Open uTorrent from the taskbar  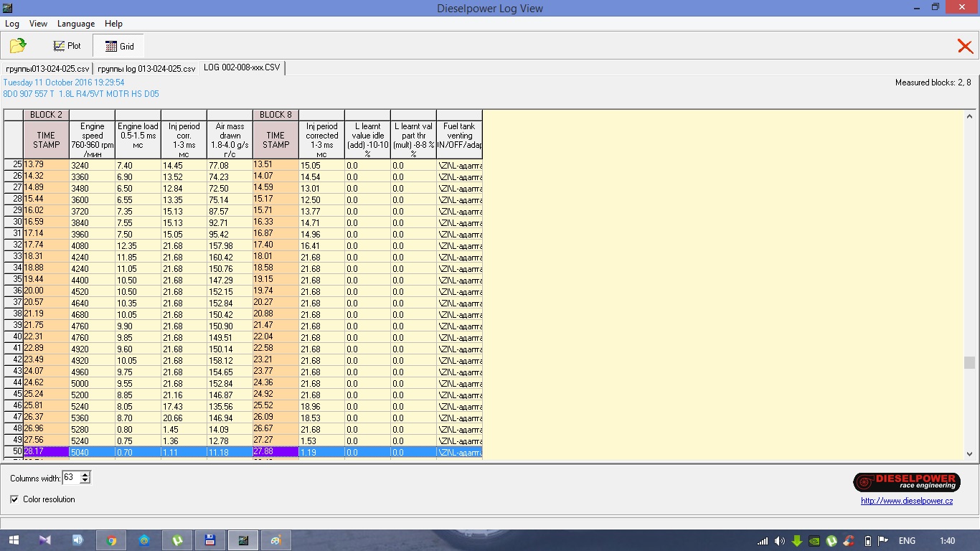point(177,540)
